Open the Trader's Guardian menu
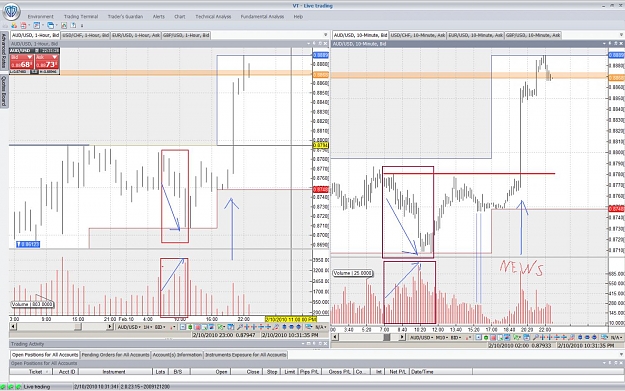 [125, 17]
